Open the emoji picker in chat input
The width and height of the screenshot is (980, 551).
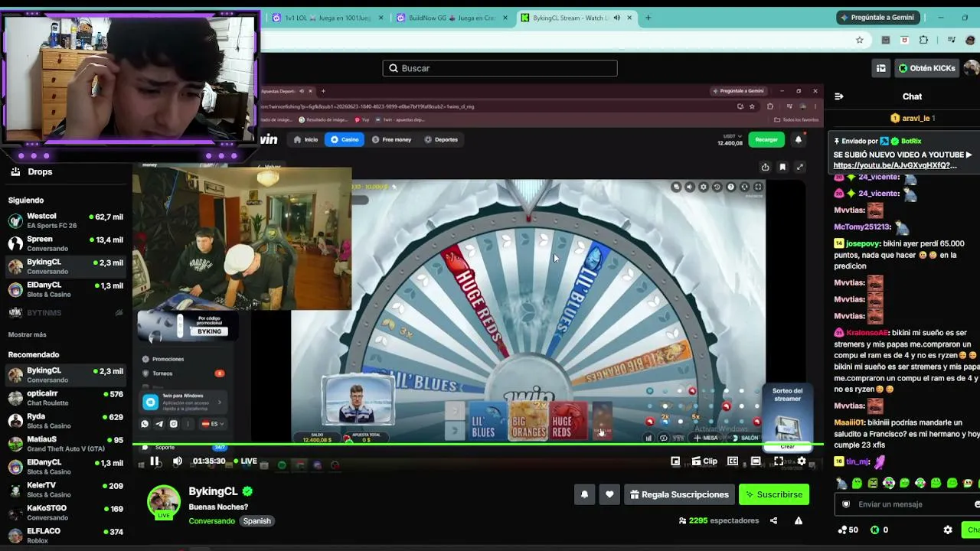pyautogui.click(x=977, y=504)
